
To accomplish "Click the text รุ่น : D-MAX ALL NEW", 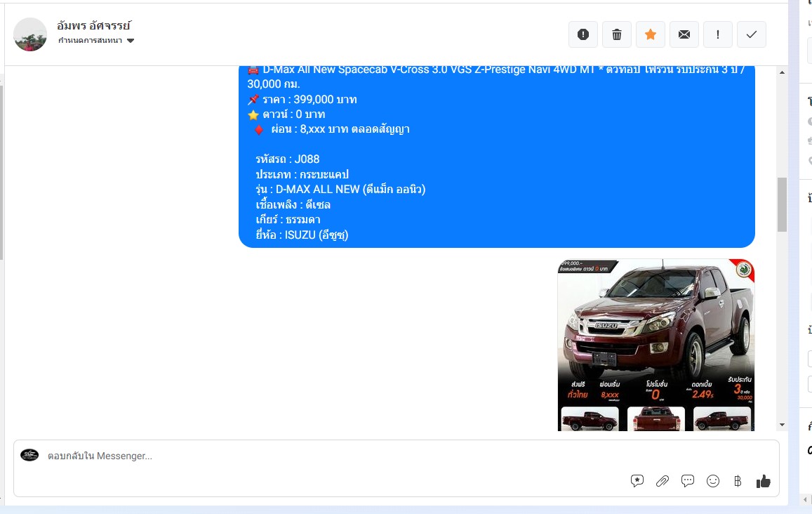I will click(x=307, y=189).
